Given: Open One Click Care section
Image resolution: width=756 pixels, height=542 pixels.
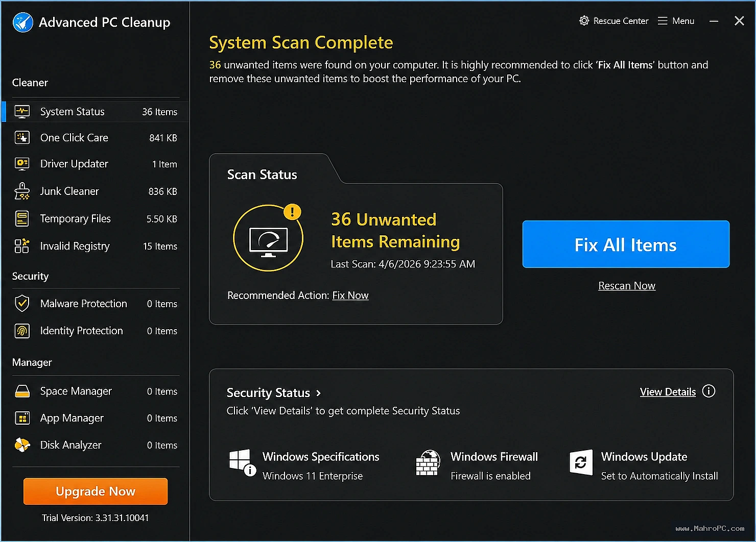Looking at the screenshot, I should (96, 138).
